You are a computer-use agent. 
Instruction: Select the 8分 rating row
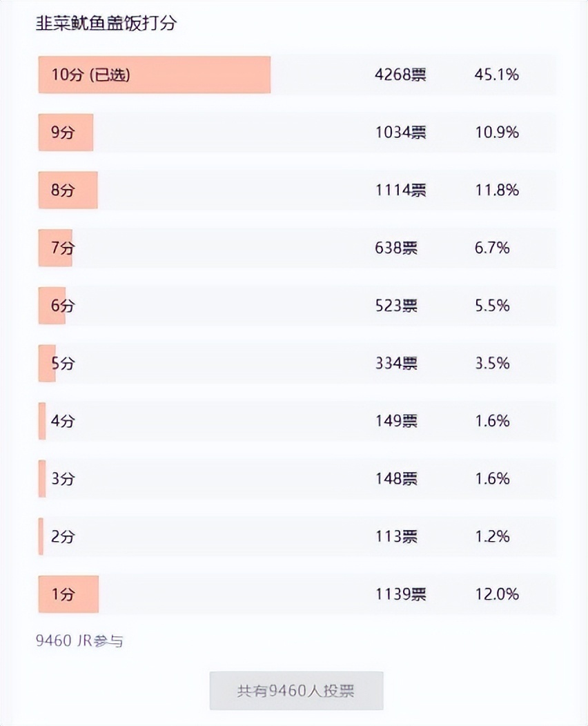(x=297, y=190)
